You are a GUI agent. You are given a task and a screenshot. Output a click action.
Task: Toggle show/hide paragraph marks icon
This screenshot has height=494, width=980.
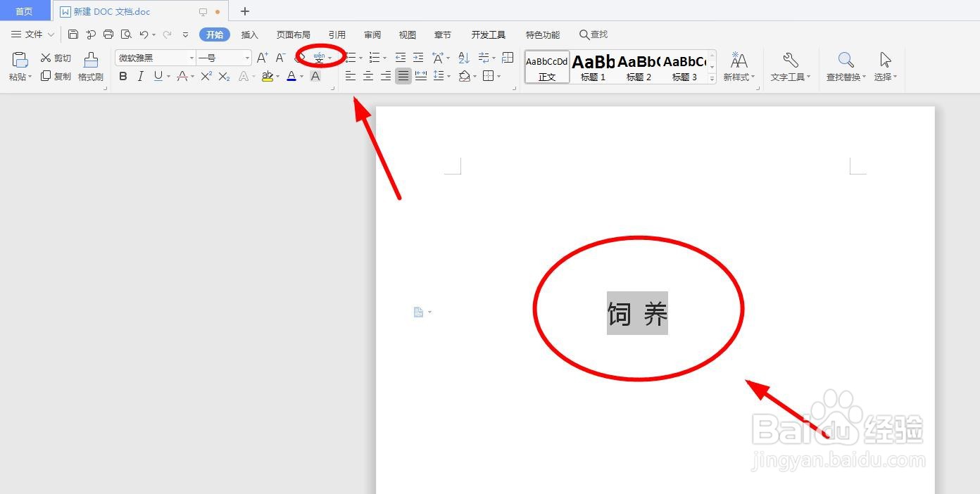(x=484, y=58)
